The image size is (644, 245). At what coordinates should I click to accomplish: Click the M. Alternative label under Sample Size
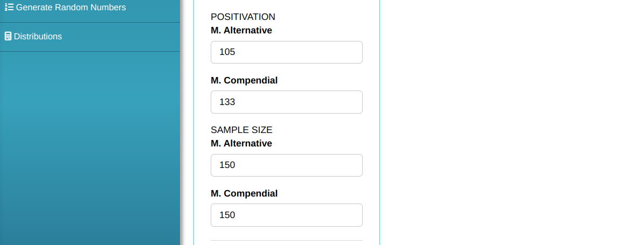point(241,144)
